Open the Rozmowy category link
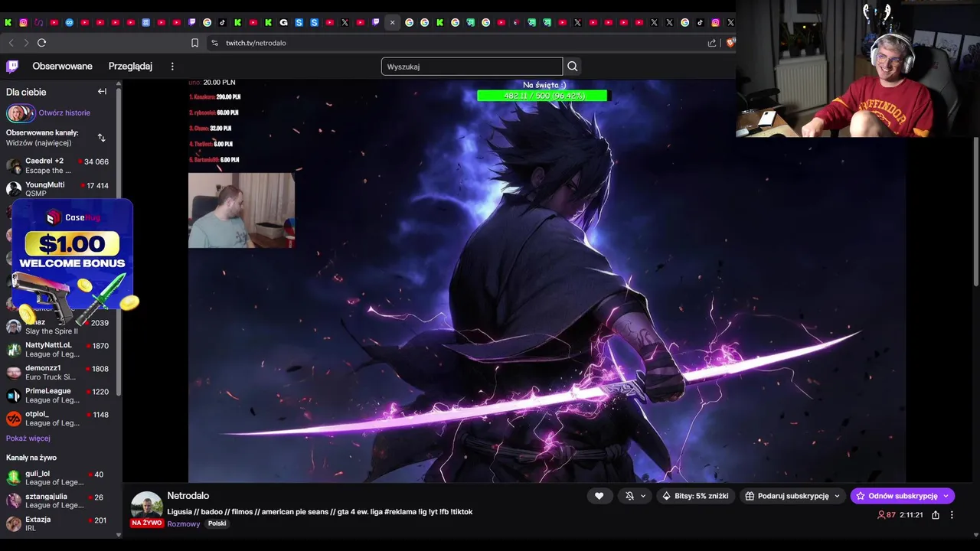 coord(184,524)
